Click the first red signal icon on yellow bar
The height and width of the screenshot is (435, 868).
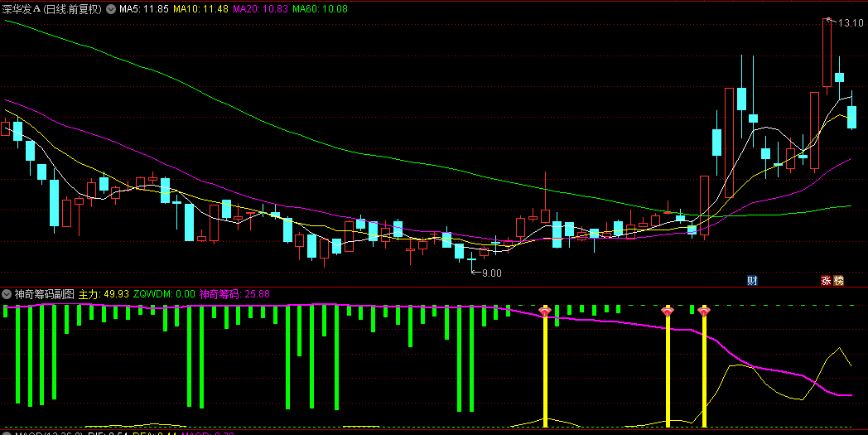pyautogui.click(x=545, y=312)
